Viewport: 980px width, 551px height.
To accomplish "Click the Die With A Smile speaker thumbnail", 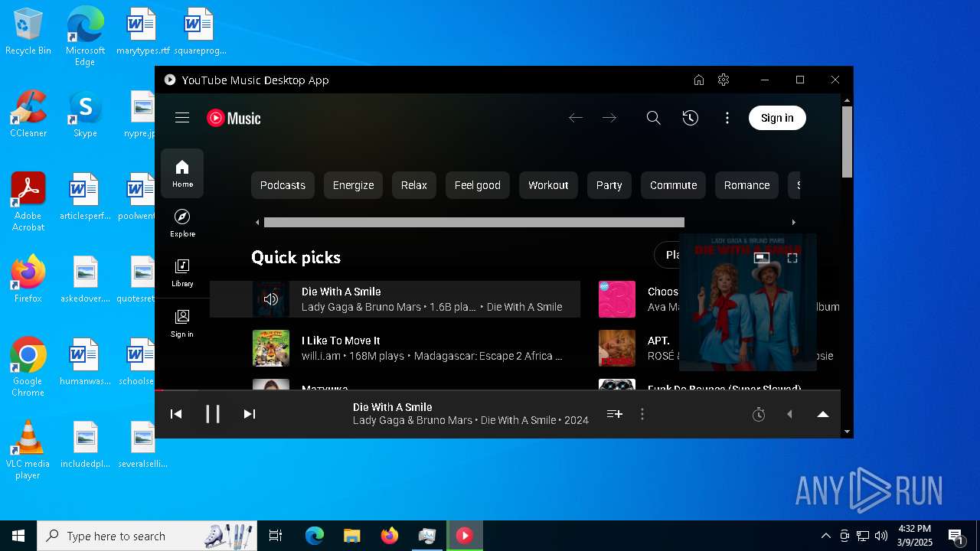I will pos(271,299).
